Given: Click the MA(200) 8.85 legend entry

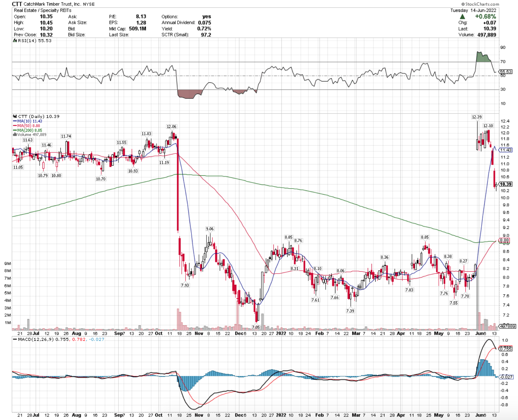Looking at the screenshot, I should [x=28, y=130].
